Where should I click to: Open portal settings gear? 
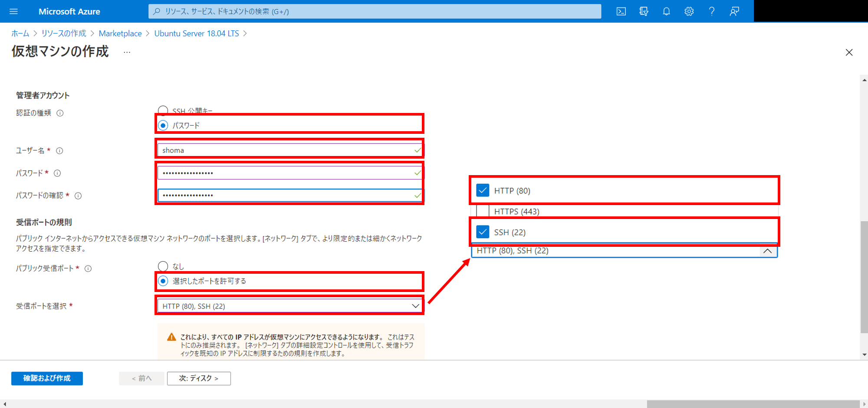689,11
